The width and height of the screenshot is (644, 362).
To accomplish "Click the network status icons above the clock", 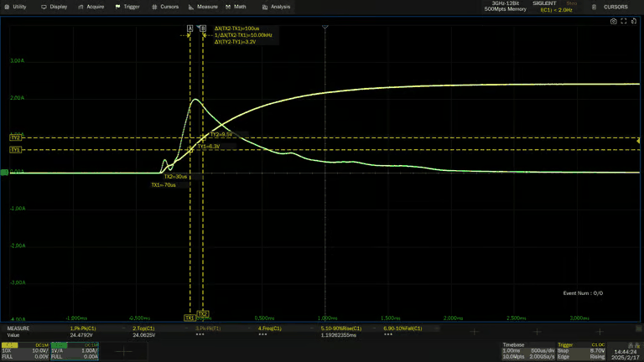I will point(634,345).
